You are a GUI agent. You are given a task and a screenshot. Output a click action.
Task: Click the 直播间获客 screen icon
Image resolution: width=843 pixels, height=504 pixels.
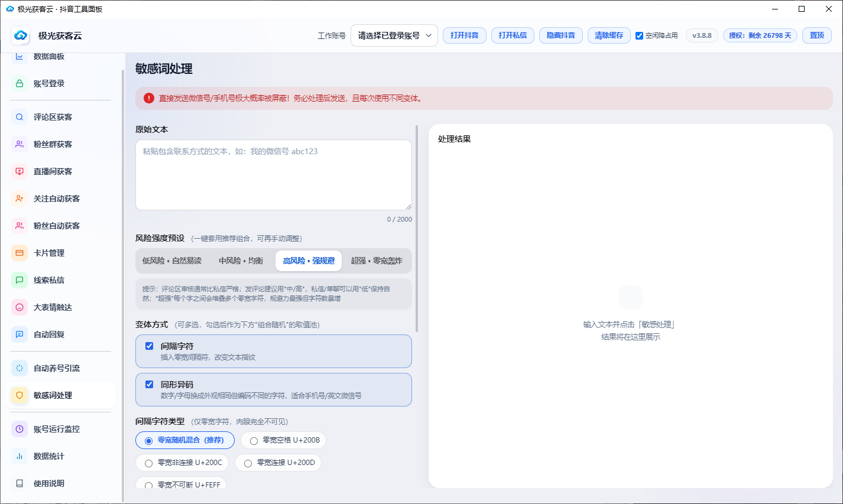(20, 171)
